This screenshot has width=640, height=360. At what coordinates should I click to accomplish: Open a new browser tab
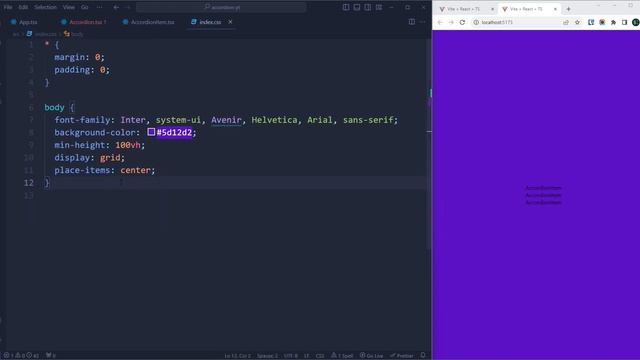pos(568,9)
